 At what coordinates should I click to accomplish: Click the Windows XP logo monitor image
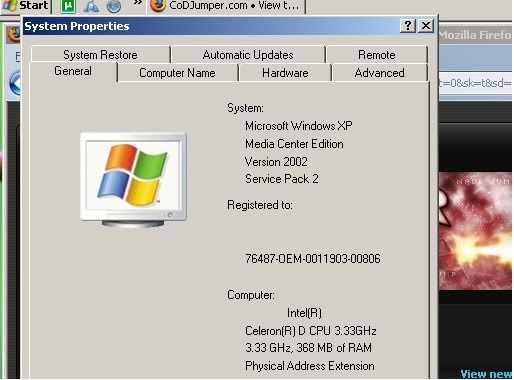pos(133,180)
